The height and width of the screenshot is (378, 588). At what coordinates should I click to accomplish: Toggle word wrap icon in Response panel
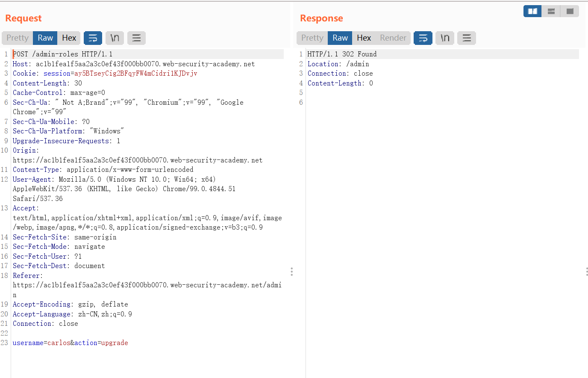(423, 38)
